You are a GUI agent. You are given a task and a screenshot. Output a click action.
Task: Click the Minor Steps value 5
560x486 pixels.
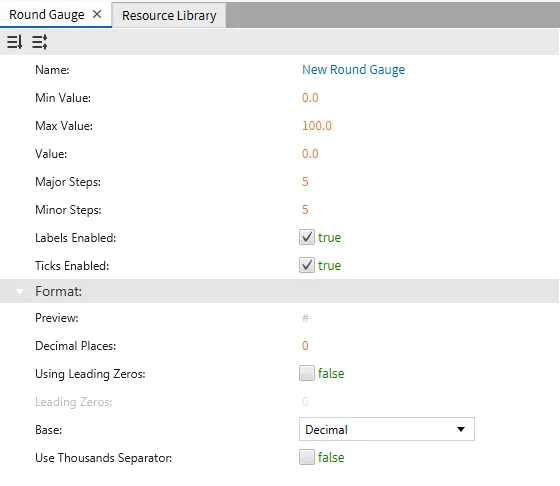pos(305,209)
